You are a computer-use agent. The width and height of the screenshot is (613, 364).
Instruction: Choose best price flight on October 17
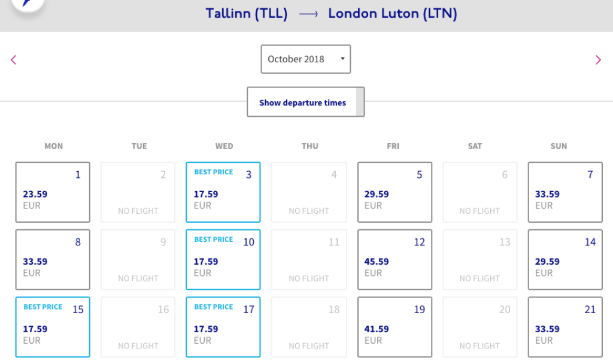click(x=223, y=327)
